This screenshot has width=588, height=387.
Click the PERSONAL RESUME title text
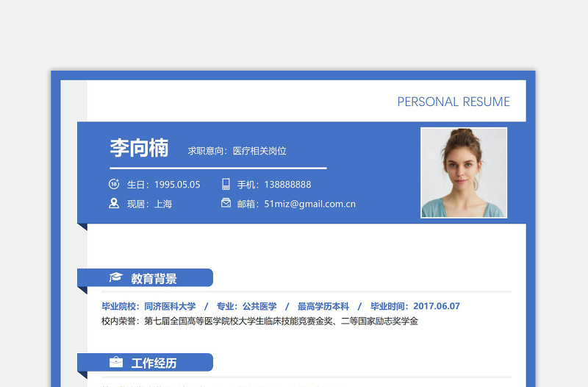[453, 102]
